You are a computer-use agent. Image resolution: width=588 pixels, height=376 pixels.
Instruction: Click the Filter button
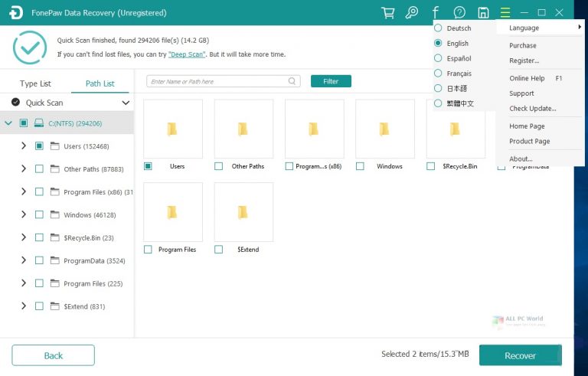[331, 81]
